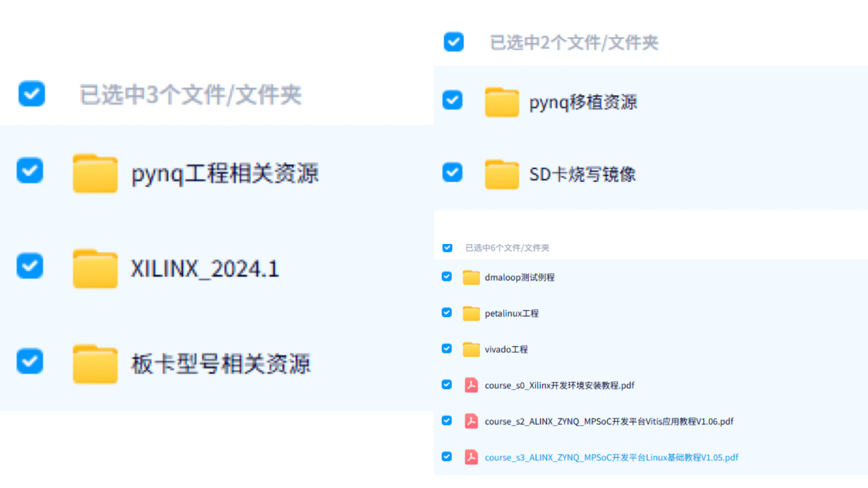Open the petalinux工程 folder icon

471,313
